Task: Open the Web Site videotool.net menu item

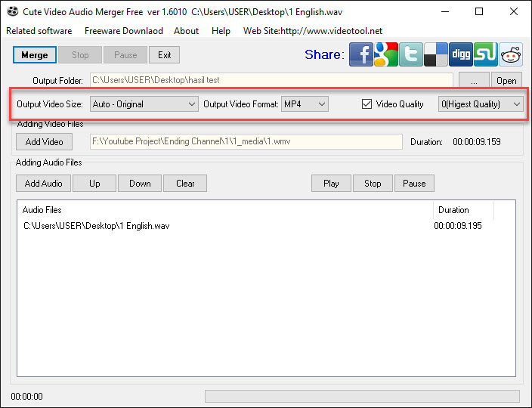Action: (x=313, y=31)
